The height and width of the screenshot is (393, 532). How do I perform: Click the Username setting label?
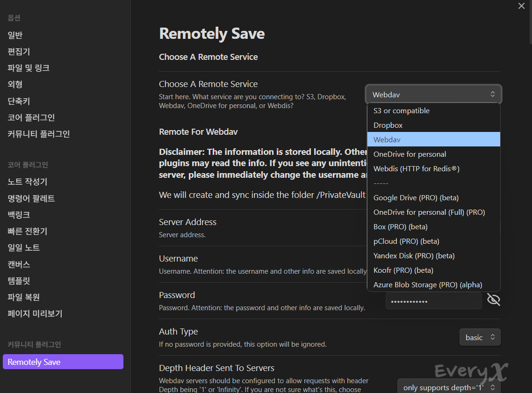[179, 258]
